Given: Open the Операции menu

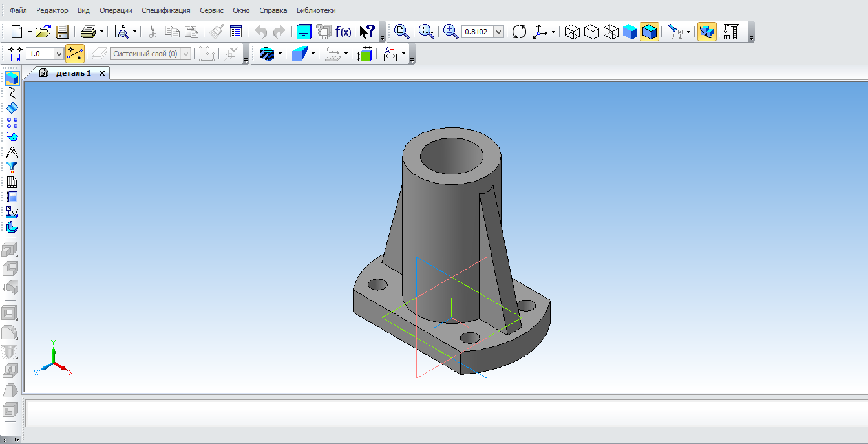Looking at the screenshot, I should coord(116,10).
